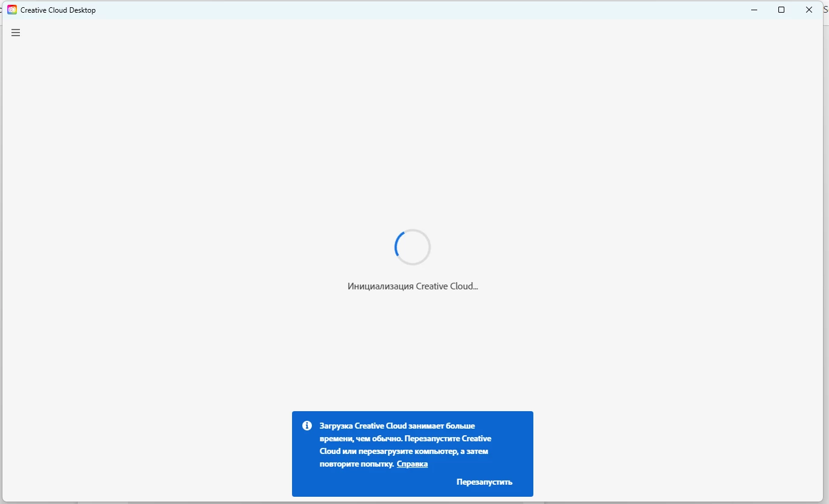
Task: Open the hamburger menu
Action: point(16,33)
